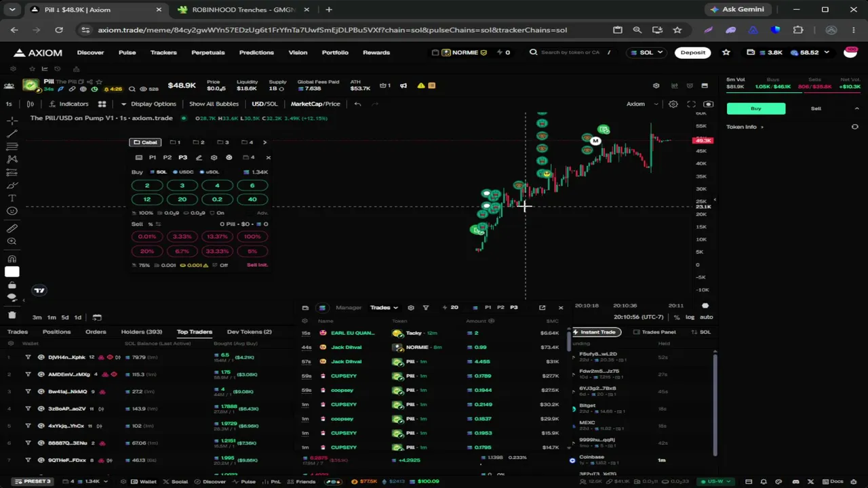
Task: Collapse the Buy/Sell panel chevron
Action: pyautogui.click(x=856, y=108)
